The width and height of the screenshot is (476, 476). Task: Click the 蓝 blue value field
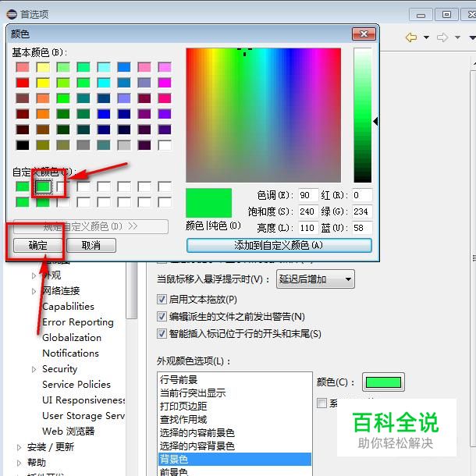(362, 228)
